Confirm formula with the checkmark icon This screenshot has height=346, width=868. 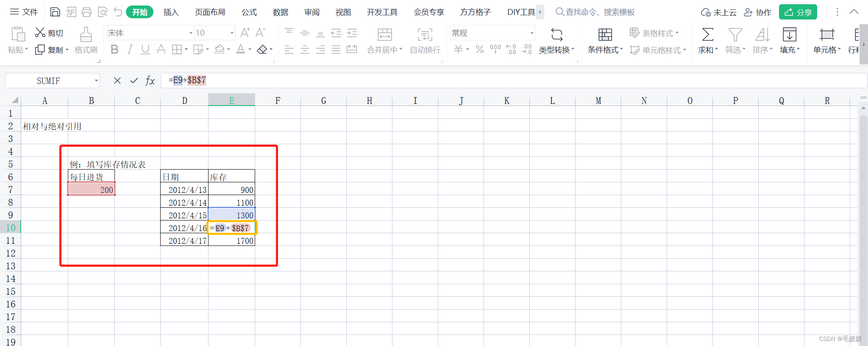point(134,81)
